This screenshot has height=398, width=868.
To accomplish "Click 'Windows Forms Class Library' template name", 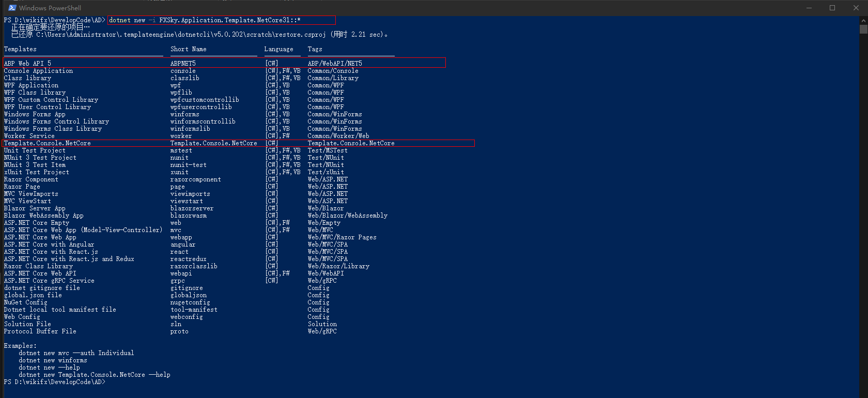I will [x=53, y=129].
